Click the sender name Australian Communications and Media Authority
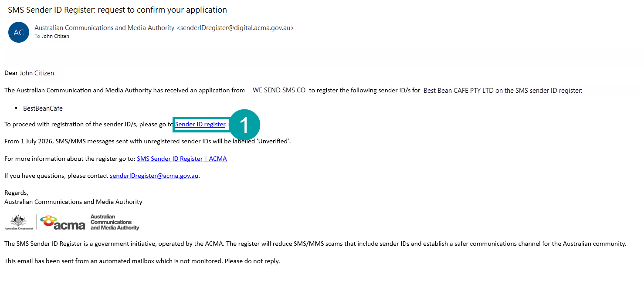This screenshot has height=281, width=644. pos(104,27)
